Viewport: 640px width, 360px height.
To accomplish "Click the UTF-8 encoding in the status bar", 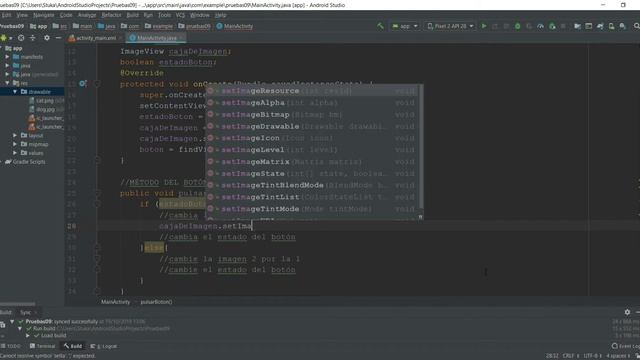I will (x=591, y=356).
